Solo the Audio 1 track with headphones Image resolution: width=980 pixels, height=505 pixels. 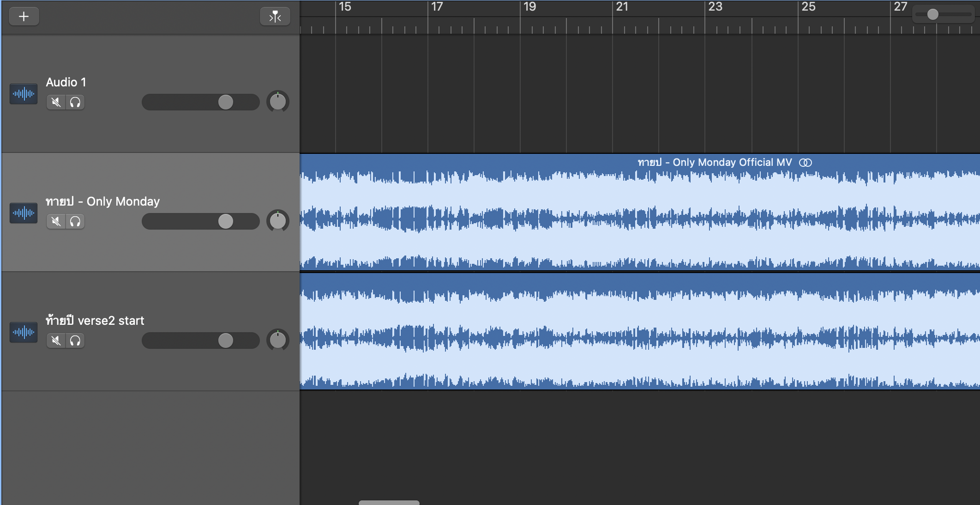click(x=75, y=102)
